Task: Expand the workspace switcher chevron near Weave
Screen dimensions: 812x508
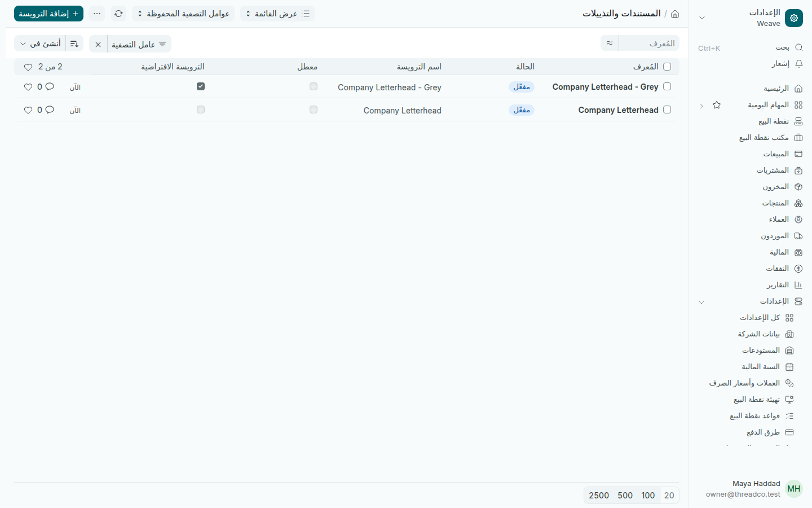Action: click(702, 18)
